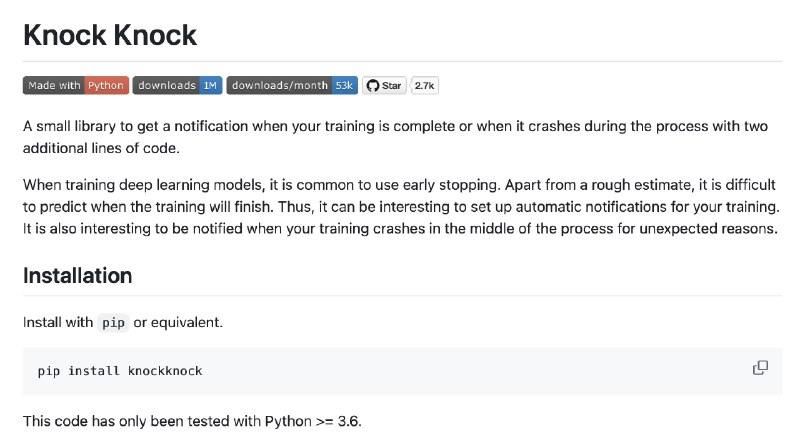Viewport: 800px width, 439px height.
Task: Click the inline pip code label
Action: point(113,323)
